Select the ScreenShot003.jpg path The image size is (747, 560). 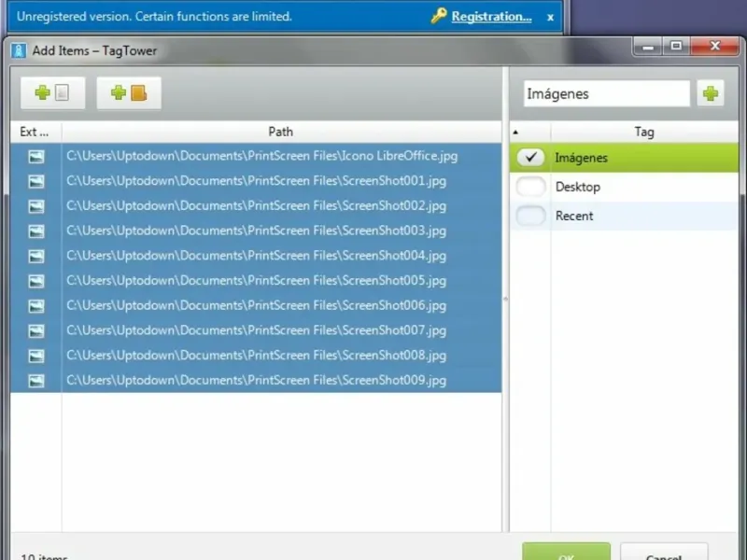pos(256,231)
